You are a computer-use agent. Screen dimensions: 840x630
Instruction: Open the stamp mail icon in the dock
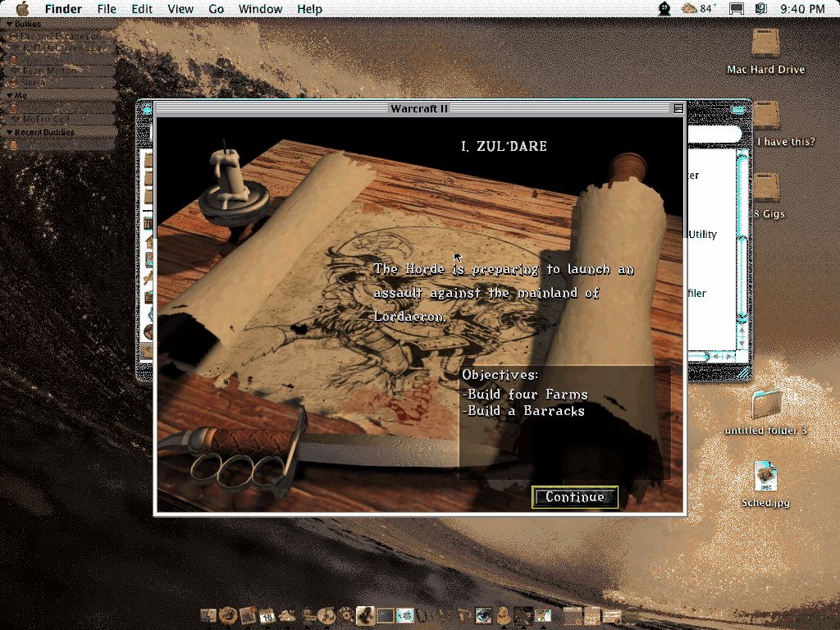[x=248, y=615]
